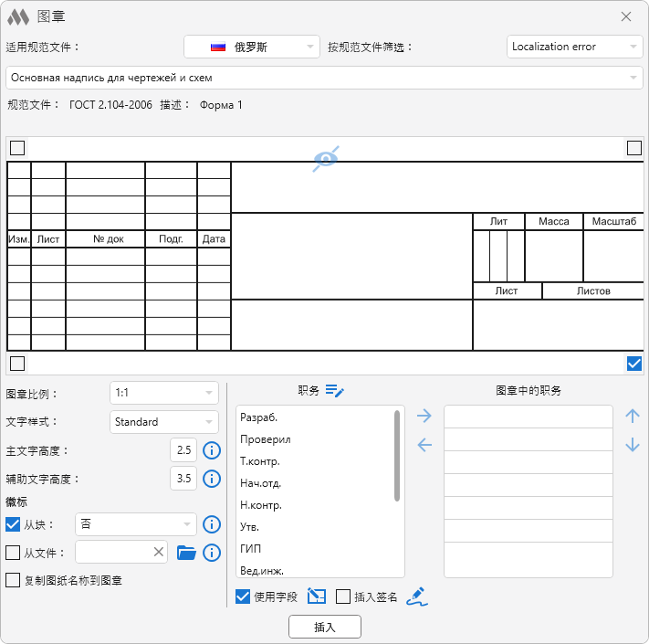Click the signature pen icon beside 插入签名
This screenshot has width=649, height=644.
(417, 596)
